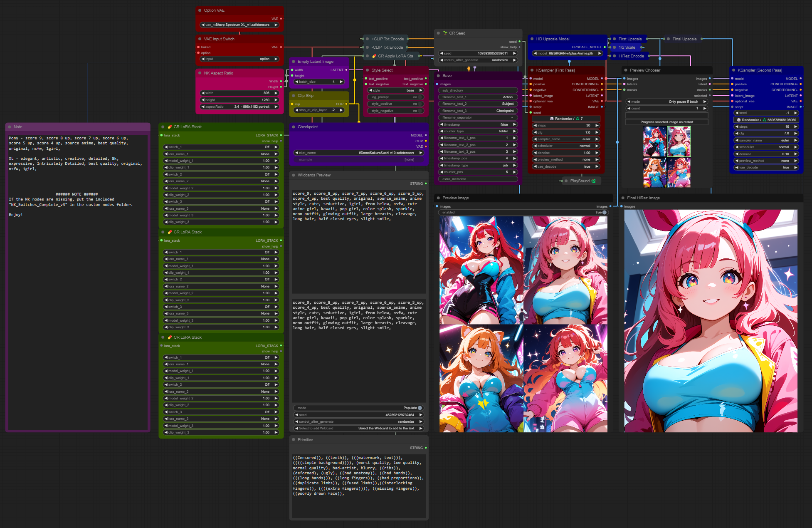Click the Preview Chooser node's collapse dot
This screenshot has width=812, height=528.
(x=625, y=70)
